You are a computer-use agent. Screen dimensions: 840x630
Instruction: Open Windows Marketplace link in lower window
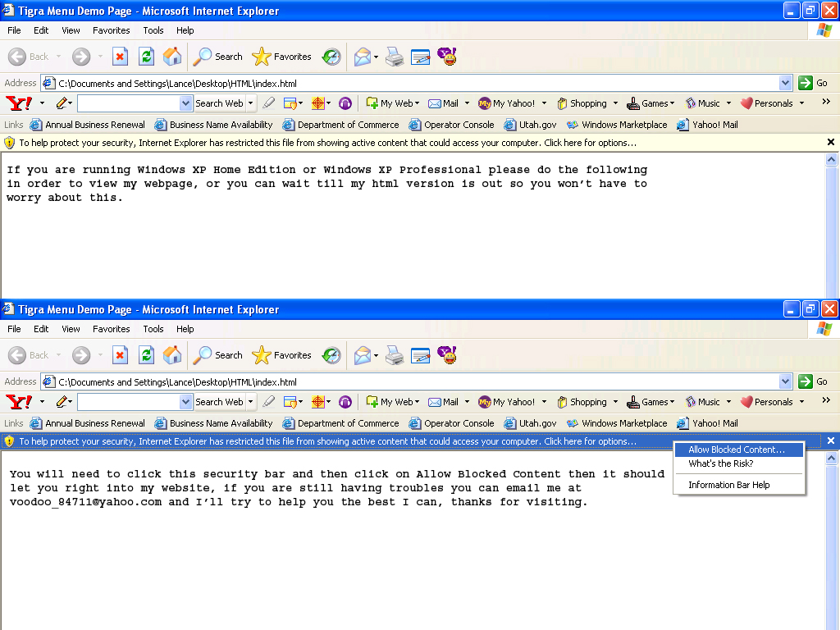click(617, 423)
